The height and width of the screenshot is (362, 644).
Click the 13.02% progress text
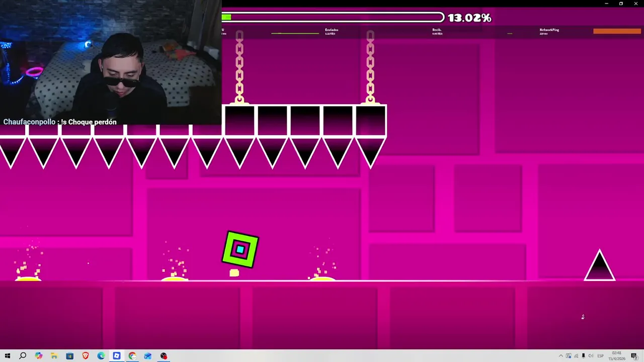pyautogui.click(x=469, y=18)
